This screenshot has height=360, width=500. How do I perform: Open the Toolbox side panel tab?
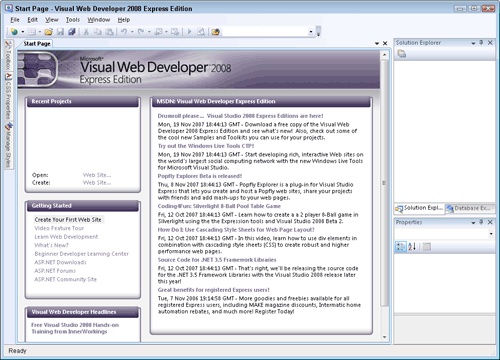(x=9, y=56)
